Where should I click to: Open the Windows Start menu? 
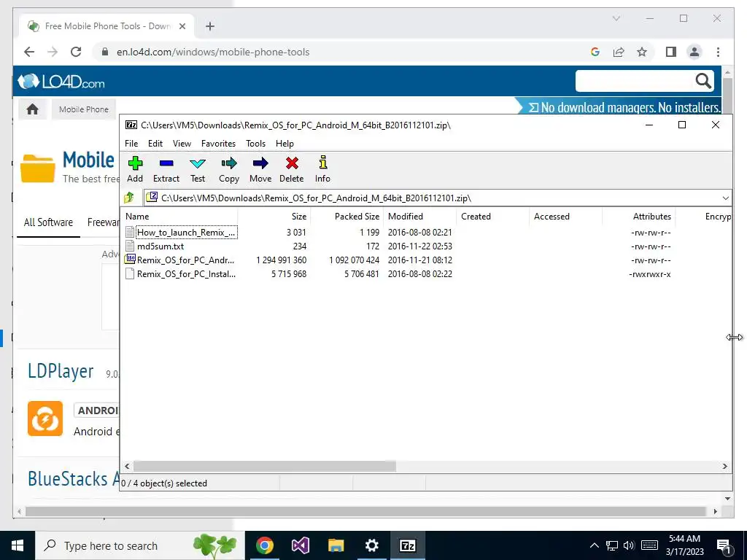(18, 545)
